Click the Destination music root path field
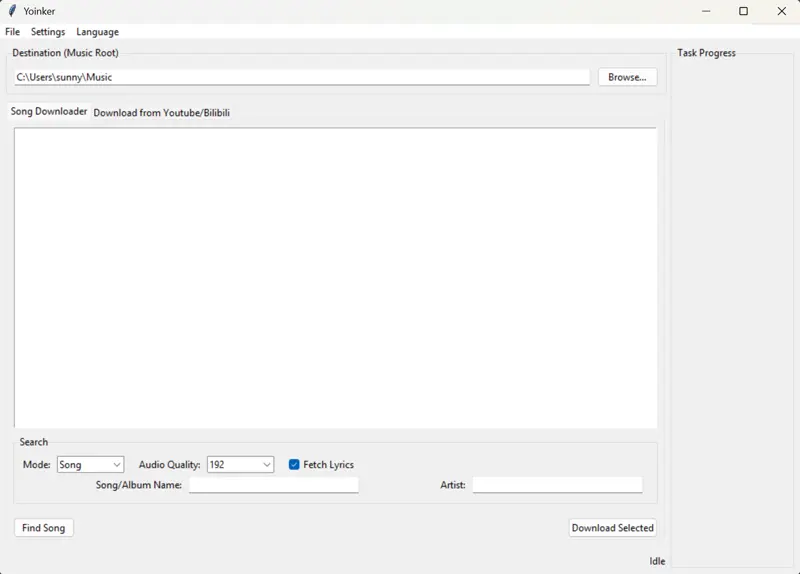The width and height of the screenshot is (800, 574). point(300,77)
